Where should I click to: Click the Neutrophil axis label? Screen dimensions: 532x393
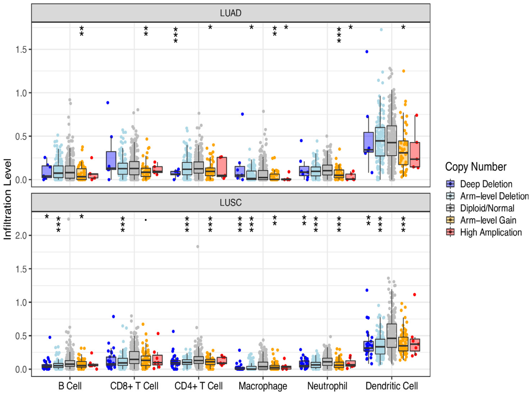pos(327,386)
